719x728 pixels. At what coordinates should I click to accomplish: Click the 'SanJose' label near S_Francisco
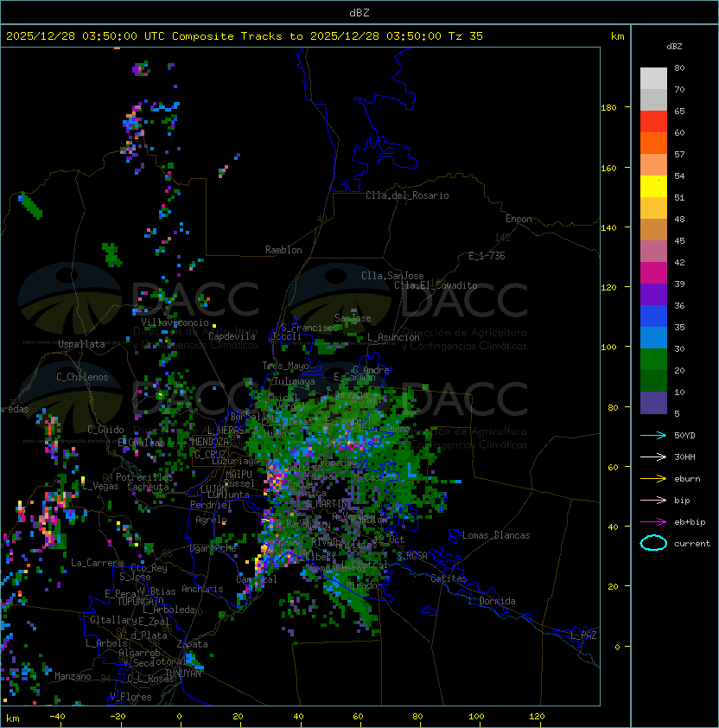click(353, 318)
